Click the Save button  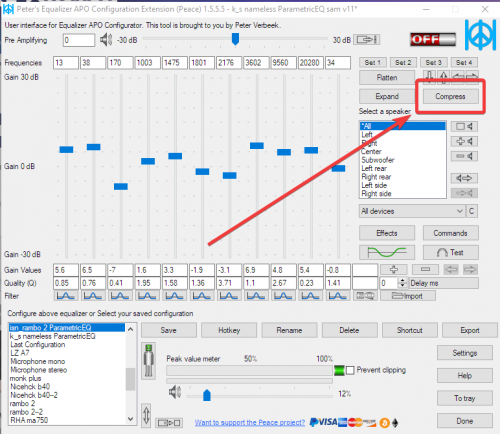coord(169,330)
